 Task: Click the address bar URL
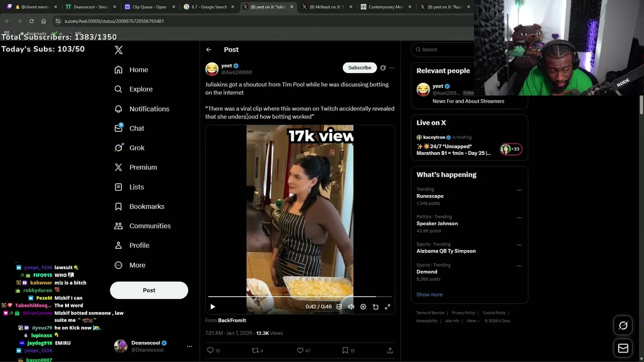click(x=114, y=21)
